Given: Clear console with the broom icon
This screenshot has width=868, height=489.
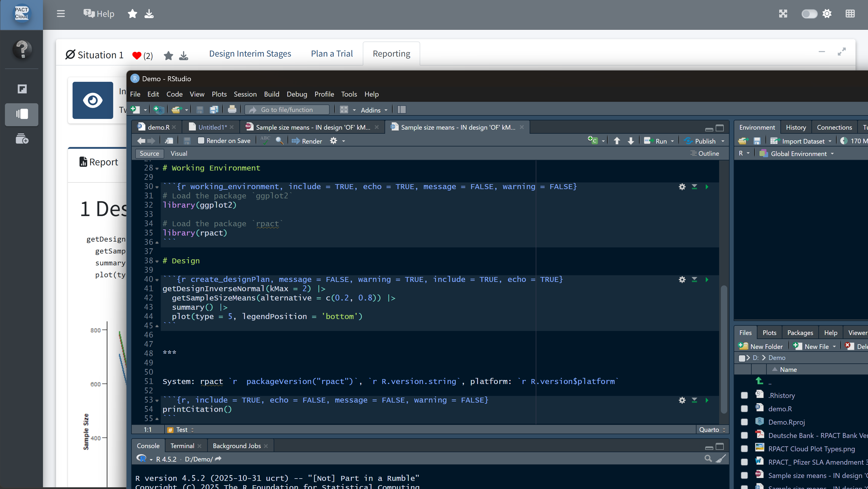Looking at the screenshot, I should pos(721,459).
